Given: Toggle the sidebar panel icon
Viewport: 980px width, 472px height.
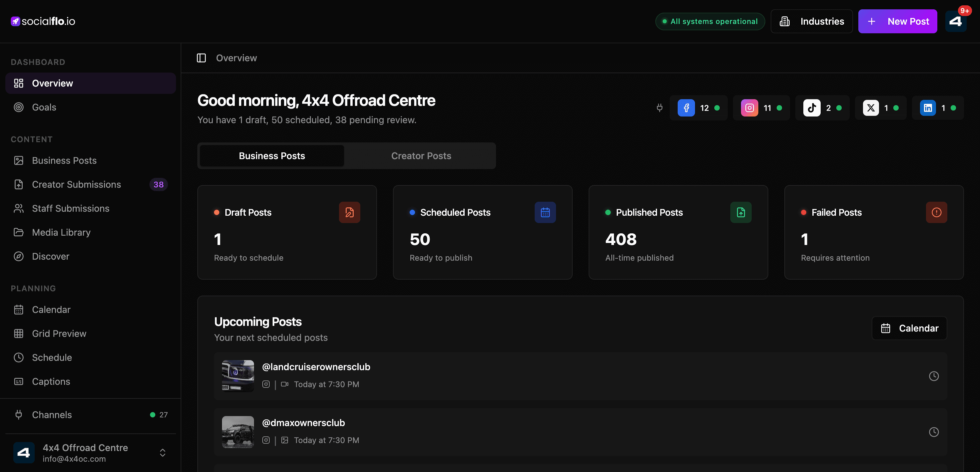Looking at the screenshot, I should 201,58.
